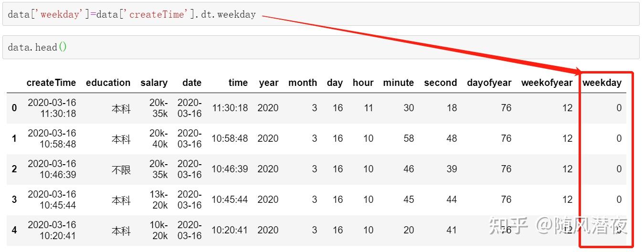Click the 20k-40k salary cell
644x252 pixels.
[158, 138]
